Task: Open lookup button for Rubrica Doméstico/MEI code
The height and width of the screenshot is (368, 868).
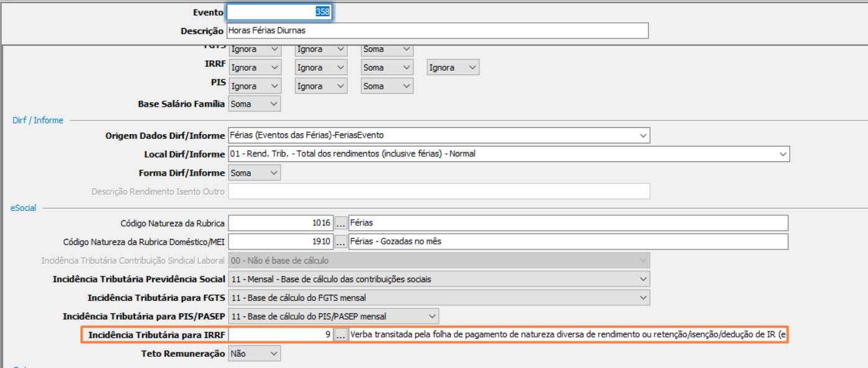Action: coord(341,241)
